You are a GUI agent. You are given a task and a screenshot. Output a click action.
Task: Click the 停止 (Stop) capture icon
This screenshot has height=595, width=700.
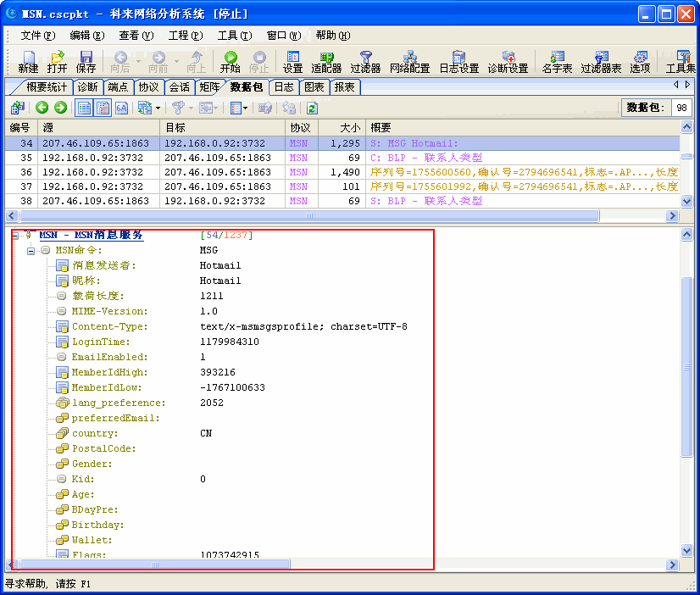(259, 62)
